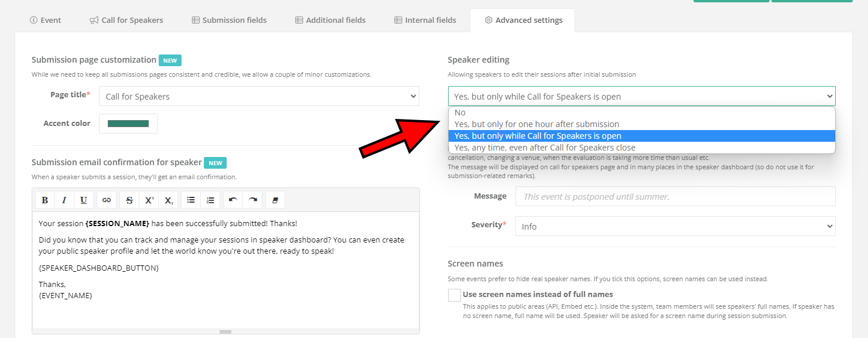Image resolution: width=868 pixels, height=338 pixels.
Task: Clear formatting with the eraser icon
Action: 275,200
